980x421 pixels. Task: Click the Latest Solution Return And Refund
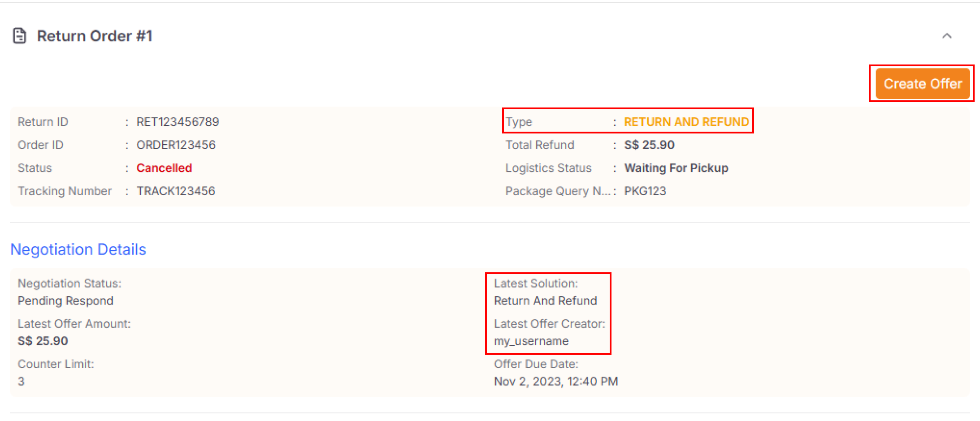click(x=546, y=301)
